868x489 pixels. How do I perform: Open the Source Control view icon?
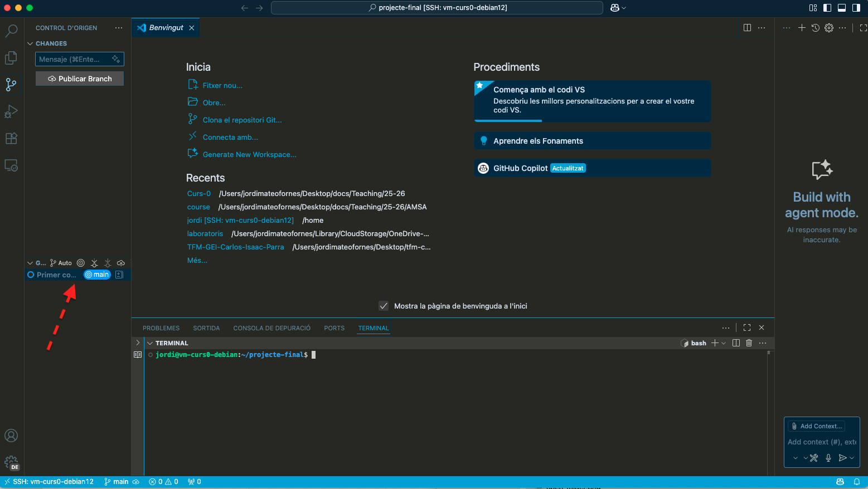point(11,85)
